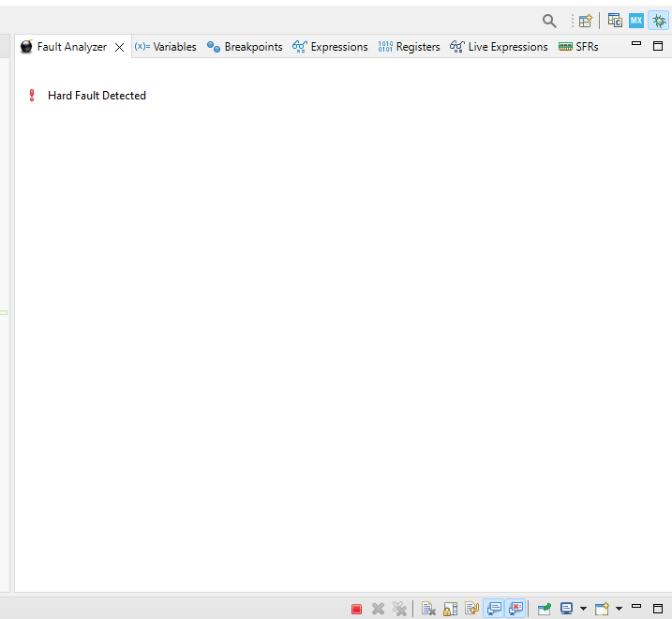
Task: Open the Open Perspective dialog icon
Action: tap(585, 21)
